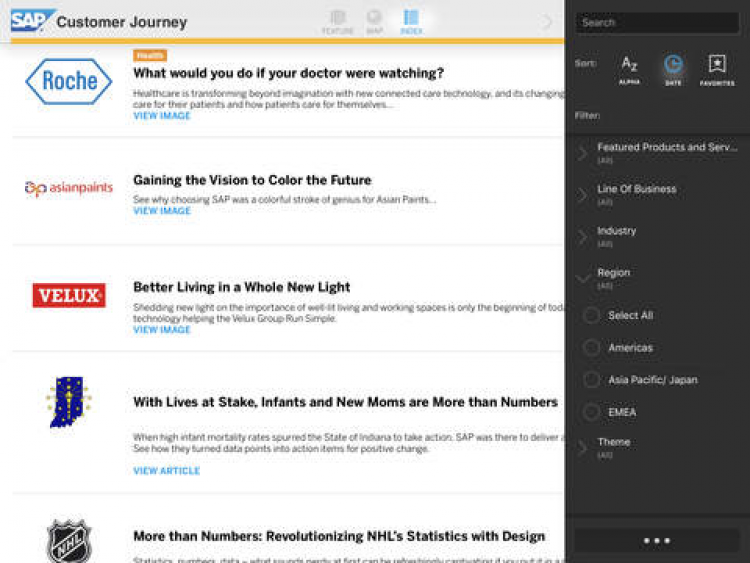The height and width of the screenshot is (563, 750).
Task: Sort stories alphabetically with Alpha icon
Action: pos(629,69)
